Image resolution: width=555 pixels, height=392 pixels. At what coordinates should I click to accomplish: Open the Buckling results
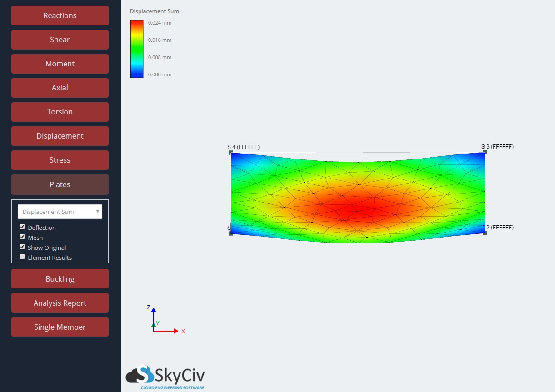[60, 279]
